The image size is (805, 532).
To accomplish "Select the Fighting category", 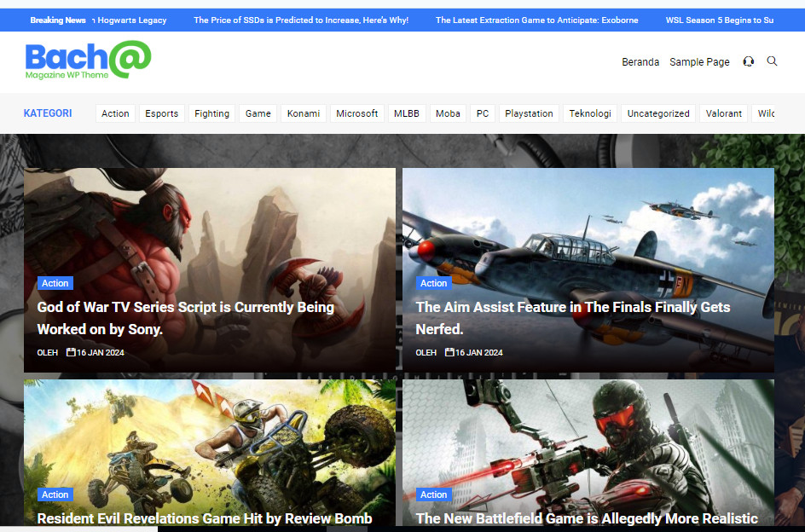I will (x=211, y=113).
